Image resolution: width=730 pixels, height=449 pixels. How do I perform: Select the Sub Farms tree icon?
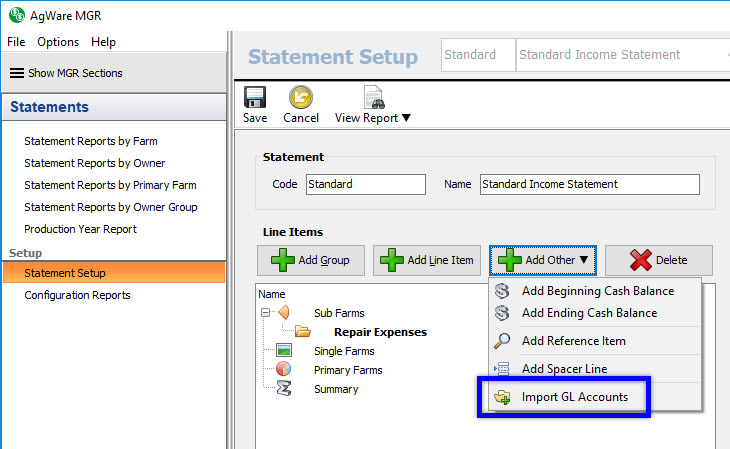pyautogui.click(x=283, y=313)
